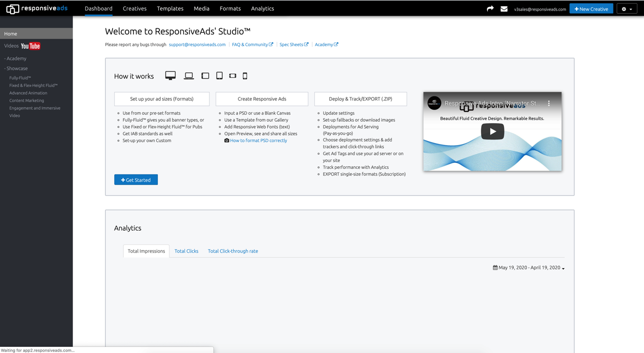Screen dimensions: 644x353
Task: Collapse the Academy sidebar section
Action: 16,58
